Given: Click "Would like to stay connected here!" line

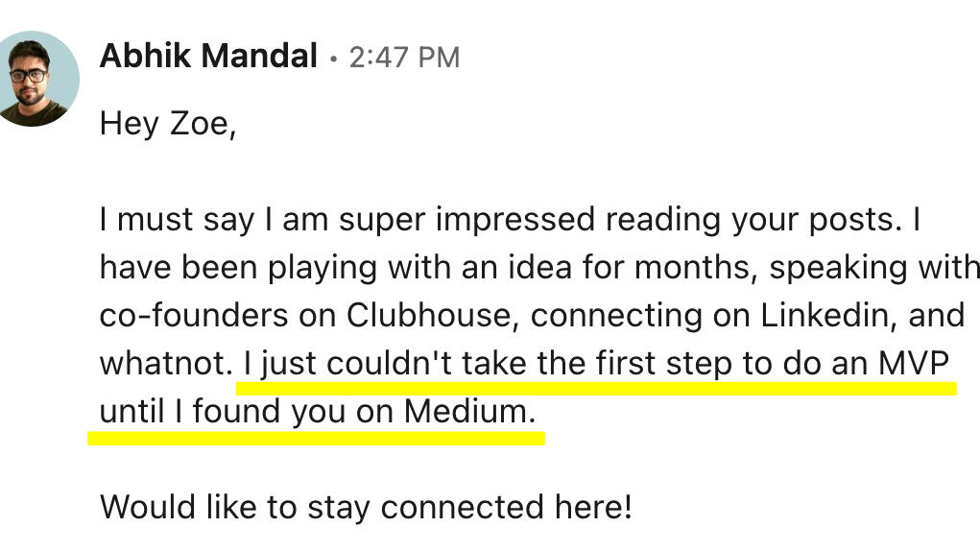Looking at the screenshot, I should point(366,506).
